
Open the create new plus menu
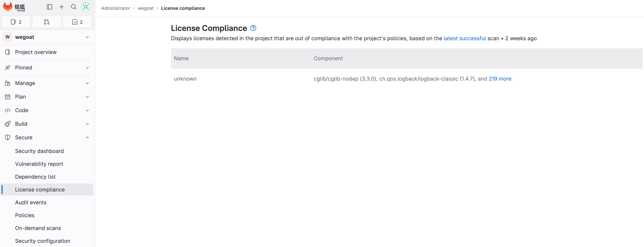[x=61, y=7]
